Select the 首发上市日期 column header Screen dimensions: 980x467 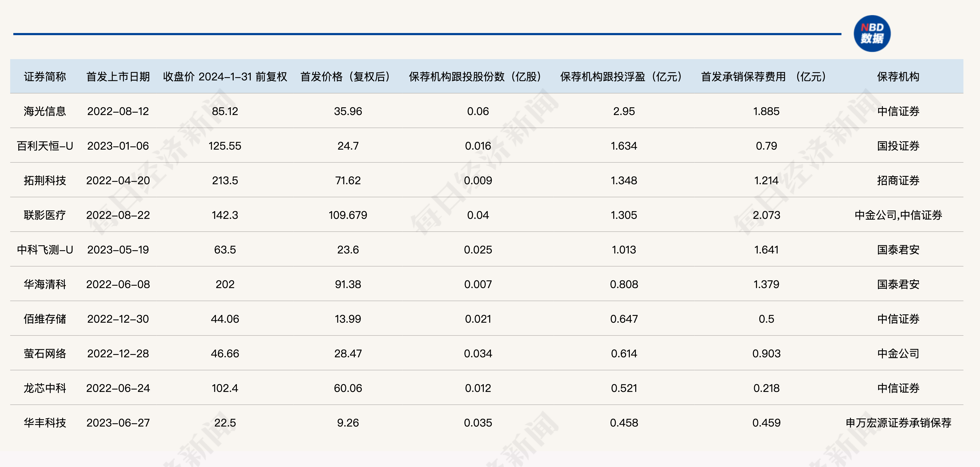118,77
